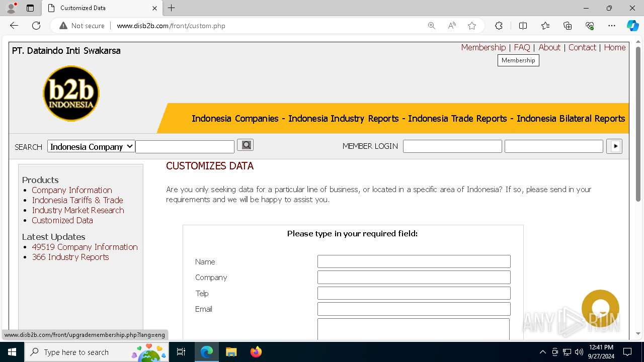
Task: Open 366 Industry Reports link
Action: 70,257
